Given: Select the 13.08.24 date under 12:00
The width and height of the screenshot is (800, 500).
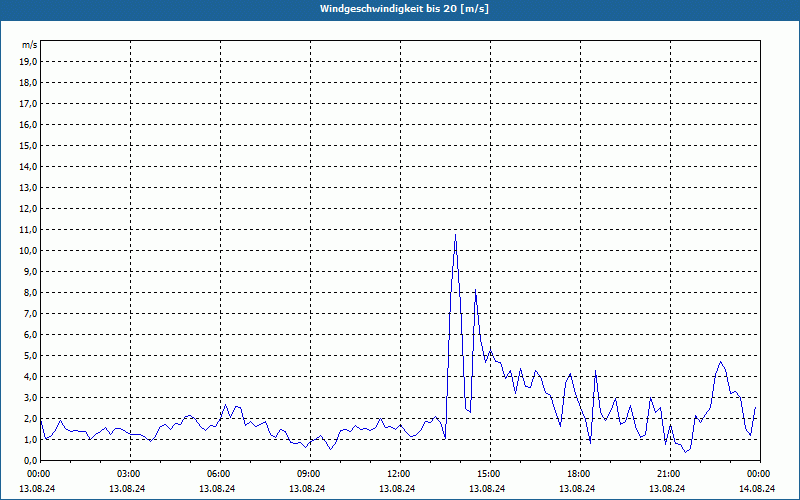Looking at the screenshot, I should pyautogui.click(x=397, y=488).
